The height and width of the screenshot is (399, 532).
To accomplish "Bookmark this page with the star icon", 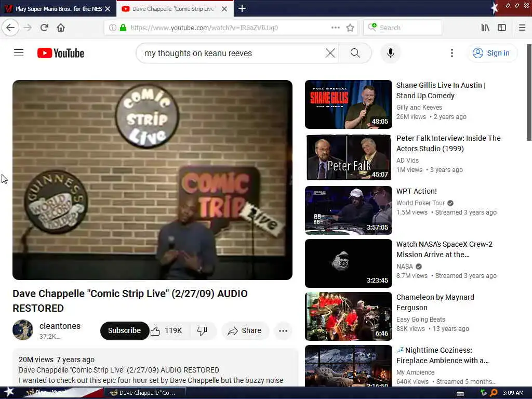I will [x=350, y=28].
